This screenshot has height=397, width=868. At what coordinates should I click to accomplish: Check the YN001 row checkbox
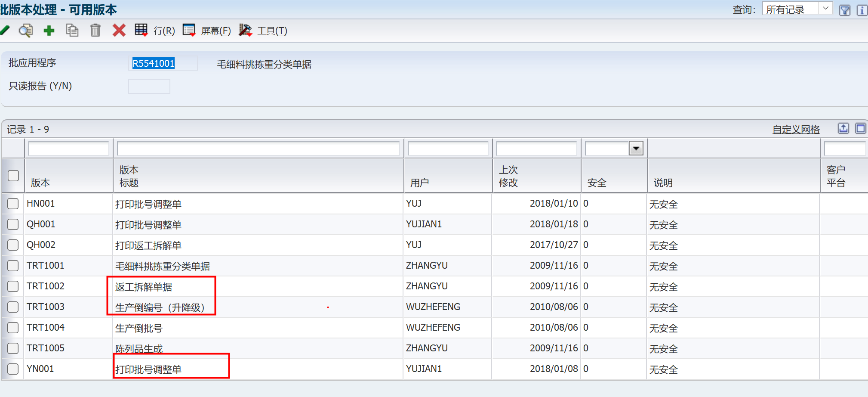click(13, 369)
